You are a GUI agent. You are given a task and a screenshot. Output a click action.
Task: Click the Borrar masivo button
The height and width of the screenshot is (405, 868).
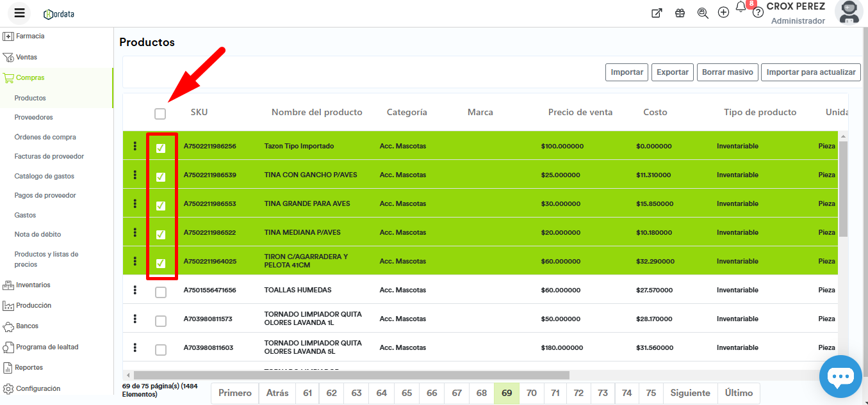point(727,72)
